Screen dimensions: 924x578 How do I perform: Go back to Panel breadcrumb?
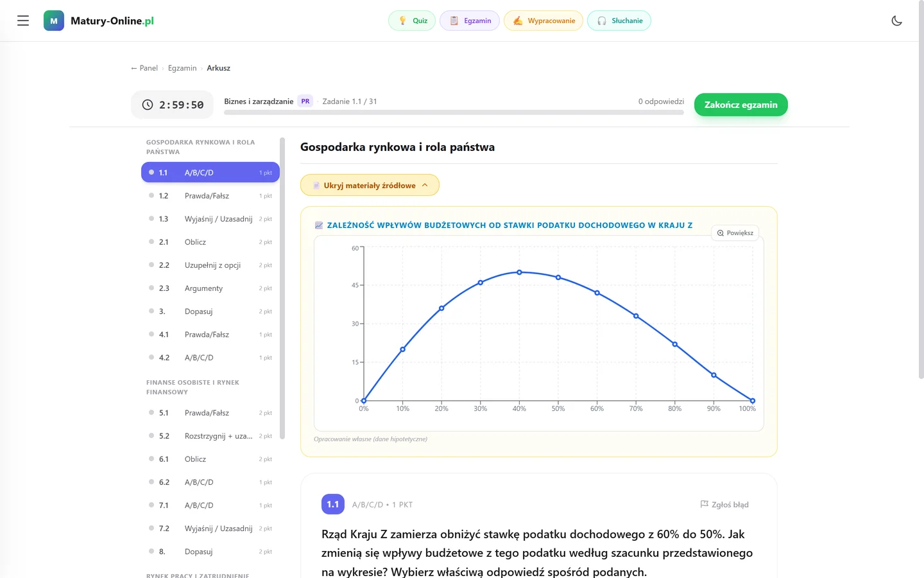tap(144, 68)
